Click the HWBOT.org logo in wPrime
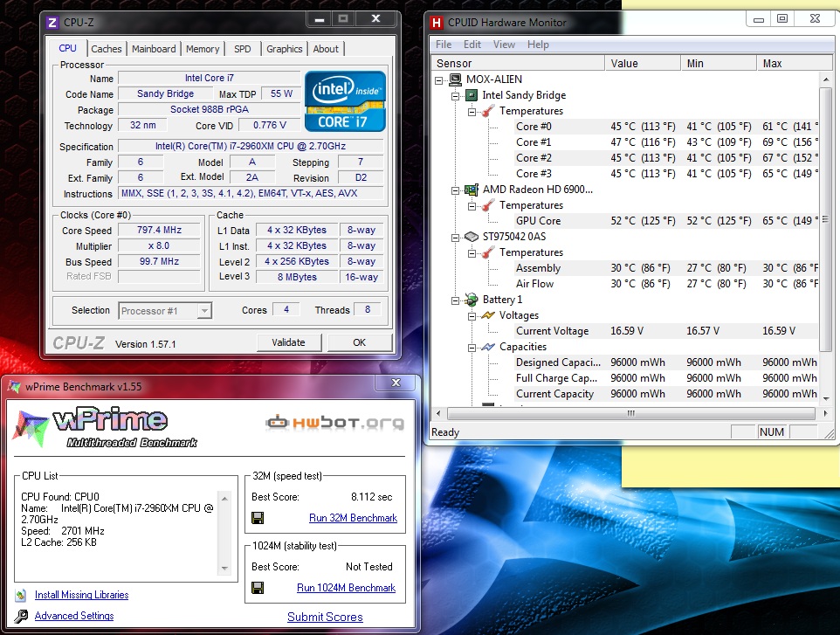Image resolution: width=840 pixels, height=635 pixels. 334,423
